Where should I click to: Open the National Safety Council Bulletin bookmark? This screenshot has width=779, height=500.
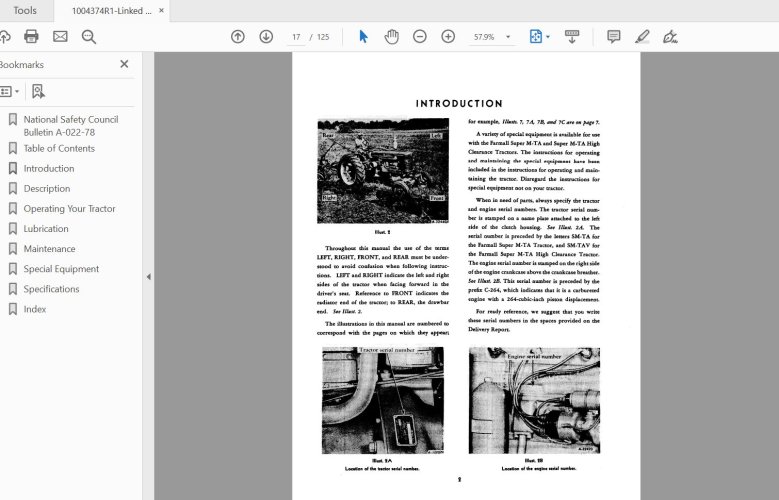click(x=71, y=126)
